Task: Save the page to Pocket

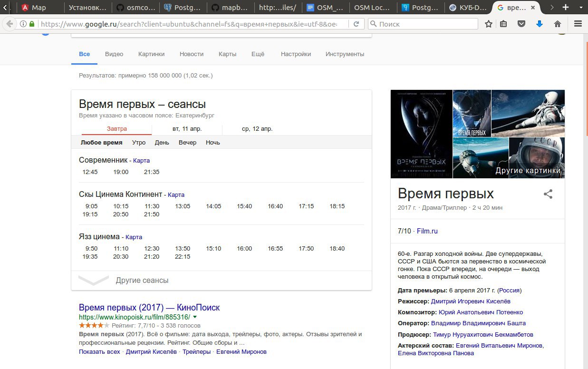Action: [x=521, y=24]
